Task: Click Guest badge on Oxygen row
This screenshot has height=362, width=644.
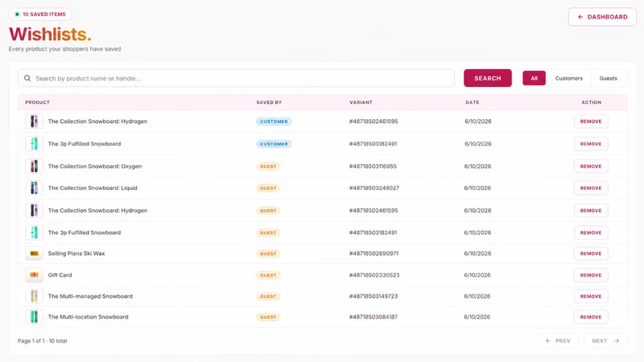Action: (x=268, y=167)
